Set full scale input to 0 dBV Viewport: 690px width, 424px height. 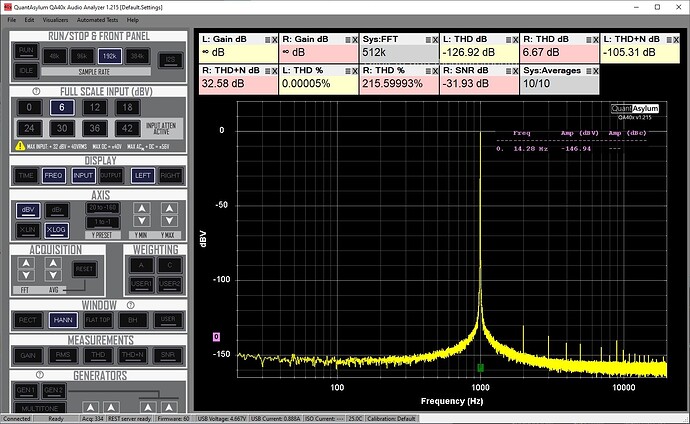[x=29, y=107]
